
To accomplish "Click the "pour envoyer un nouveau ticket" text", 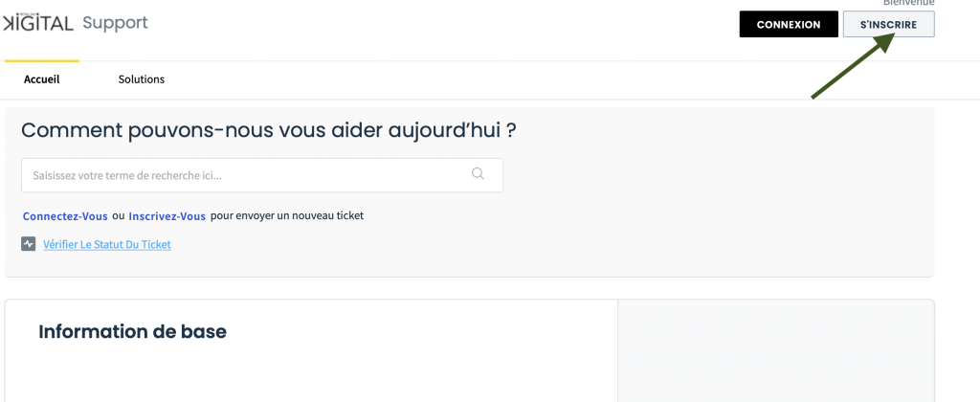I will 287,216.
